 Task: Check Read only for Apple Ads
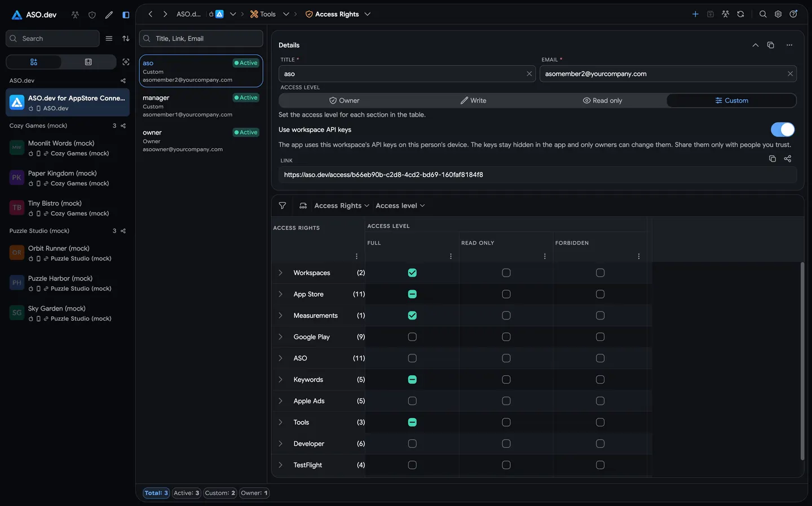(x=506, y=401)
